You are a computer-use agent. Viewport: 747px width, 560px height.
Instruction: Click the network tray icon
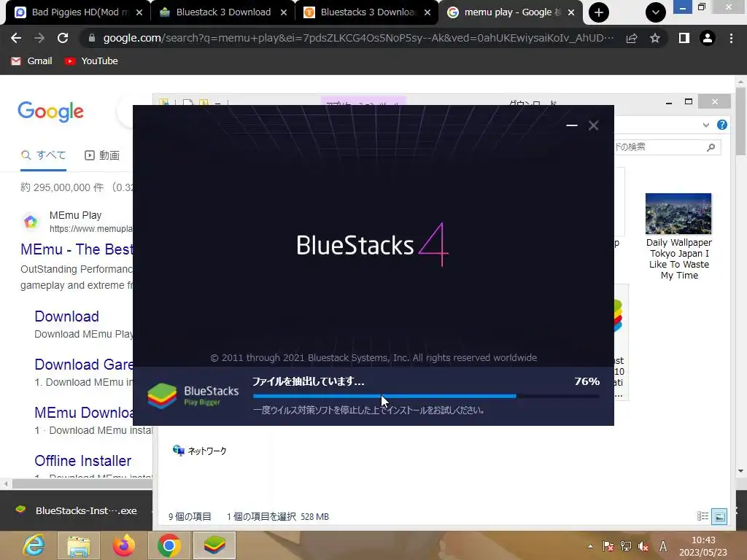[625, 547]
